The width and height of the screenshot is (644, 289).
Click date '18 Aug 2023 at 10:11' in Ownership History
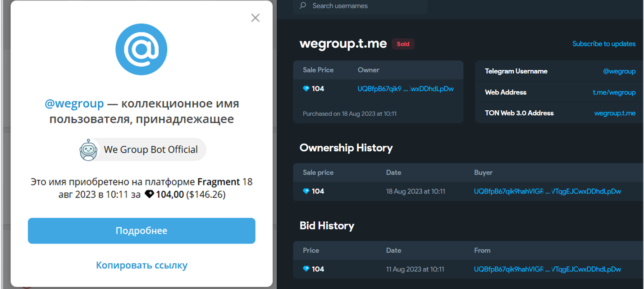[x=416, y=191]
